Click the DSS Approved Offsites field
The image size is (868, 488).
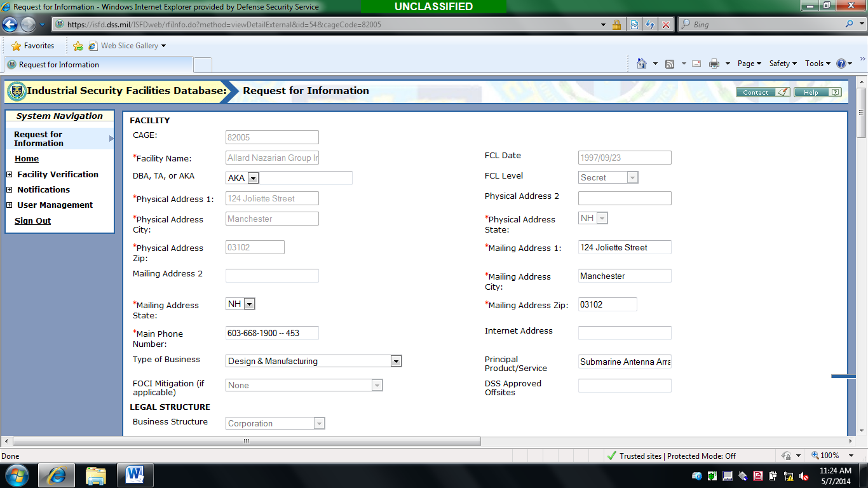(625, 386)
